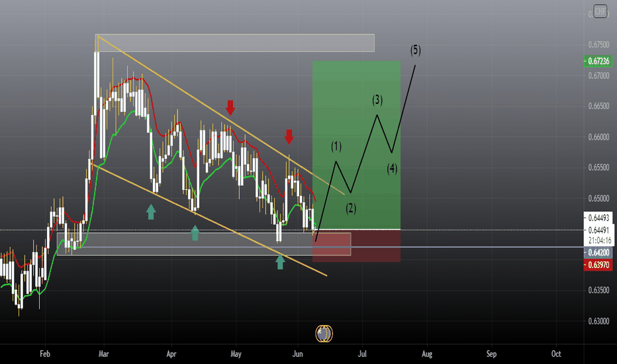Select the red stop-loss zone of long position

click(x=357, y=246)
